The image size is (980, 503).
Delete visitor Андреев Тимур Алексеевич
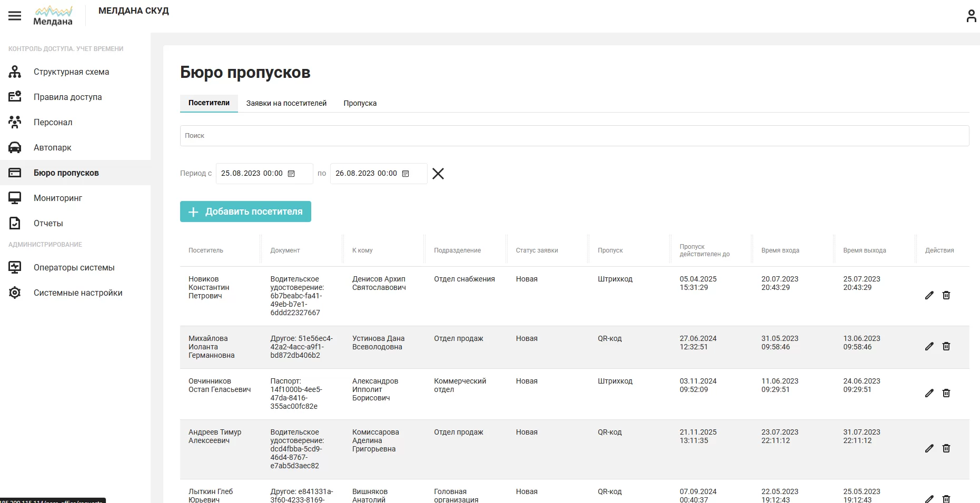pos(946,448)
